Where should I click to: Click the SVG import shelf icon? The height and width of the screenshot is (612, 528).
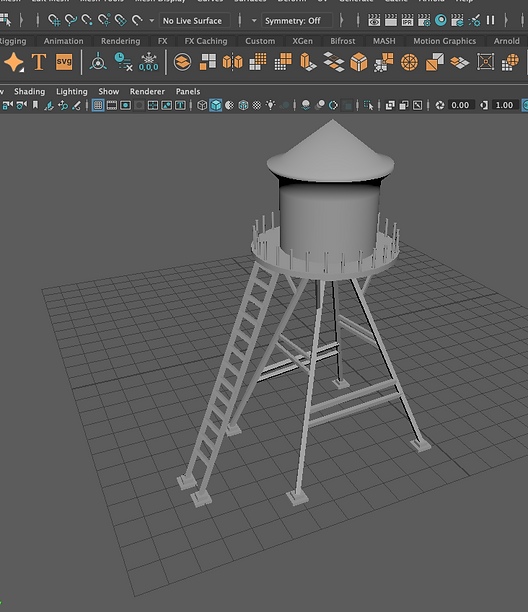pos(64,62)
